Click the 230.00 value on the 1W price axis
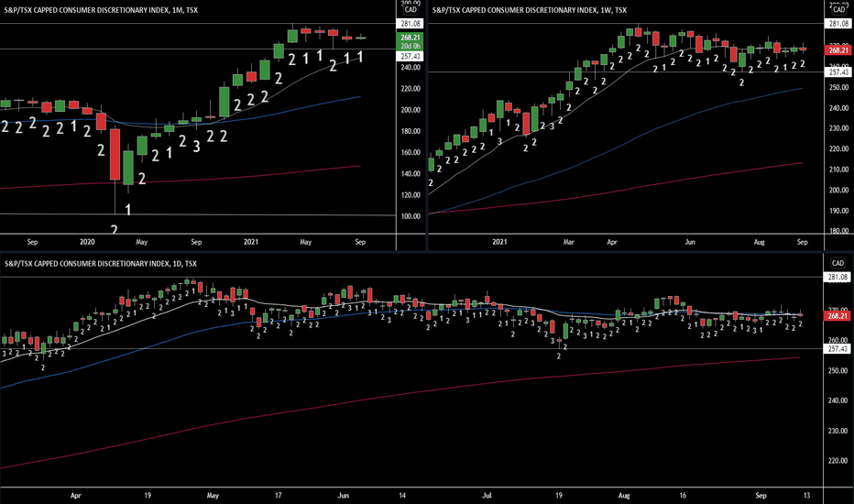This screenshot has width=854, height=504. click(x=838, y=128)
